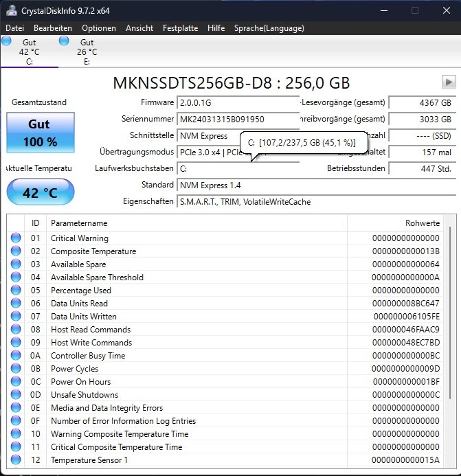
Task: Click the status icon for Critical Composite Temperature Time
Action: coord(16,446)
